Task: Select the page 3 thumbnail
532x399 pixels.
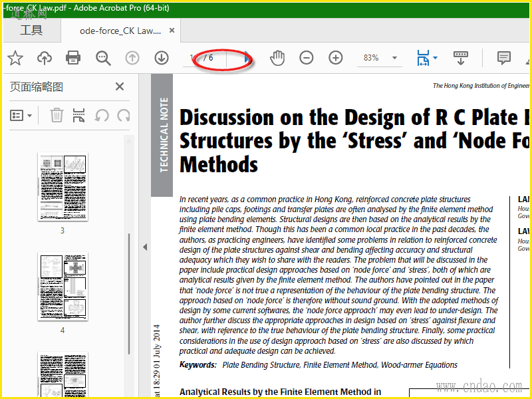Action: [63, 188]
